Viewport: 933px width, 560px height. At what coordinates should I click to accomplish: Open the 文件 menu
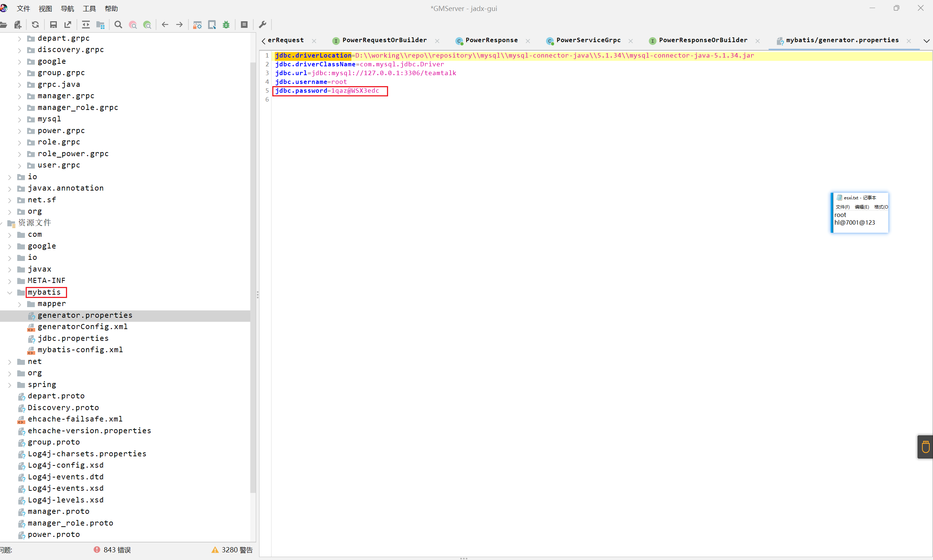[x=23, y=8]
